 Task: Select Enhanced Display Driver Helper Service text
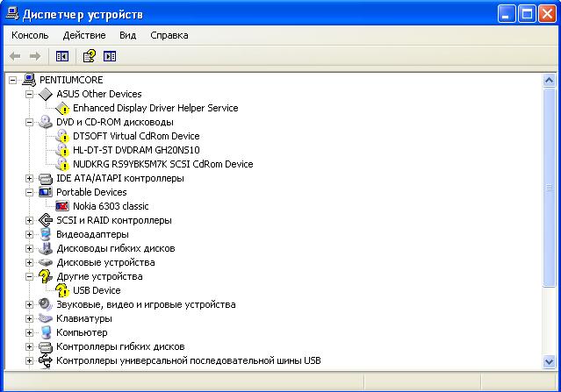(155, 108)
